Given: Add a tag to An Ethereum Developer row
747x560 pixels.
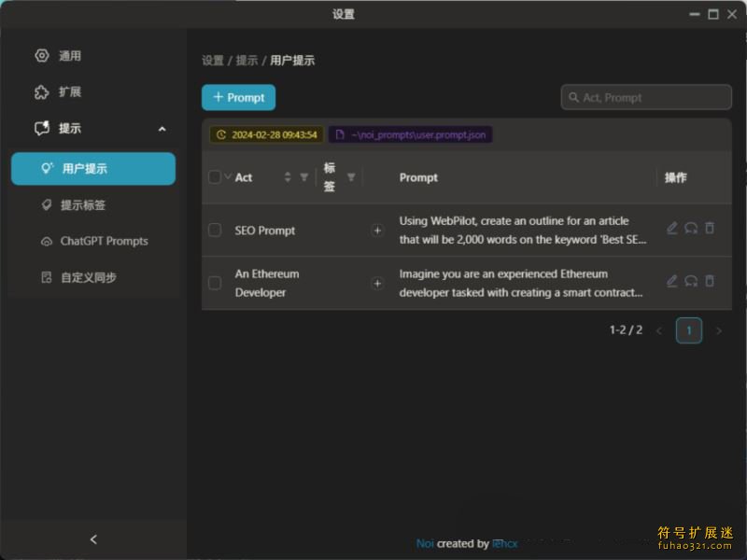Looking at the screenshot, I should point(377,284).
